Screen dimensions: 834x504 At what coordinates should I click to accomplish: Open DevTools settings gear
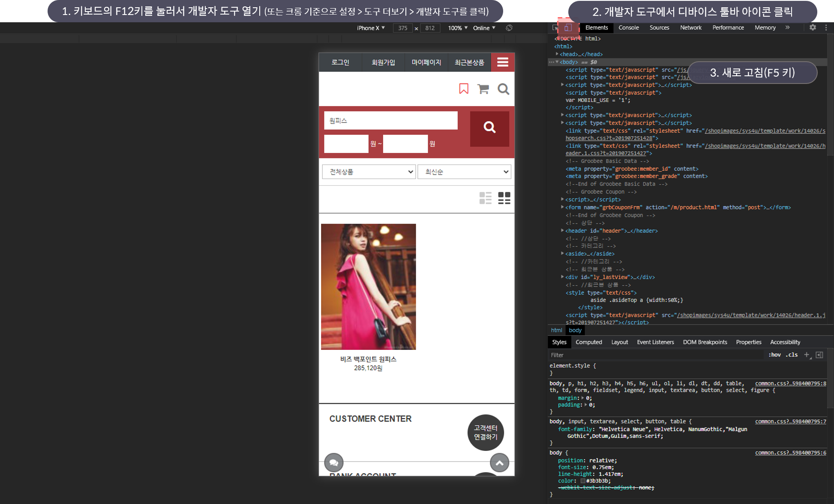(x=812, y=27)
